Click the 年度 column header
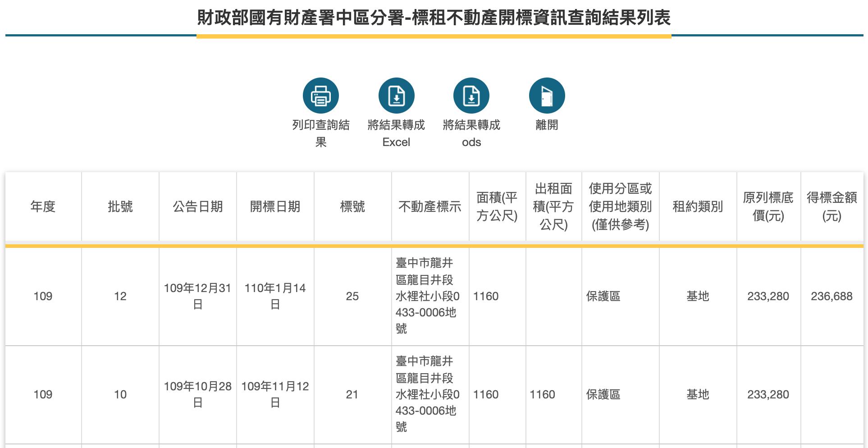 43,206
